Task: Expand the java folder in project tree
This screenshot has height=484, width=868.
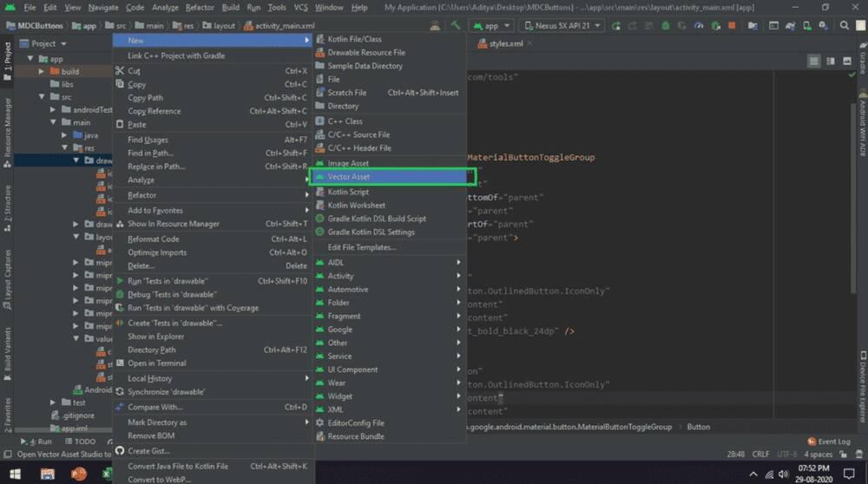Action: 64,135
